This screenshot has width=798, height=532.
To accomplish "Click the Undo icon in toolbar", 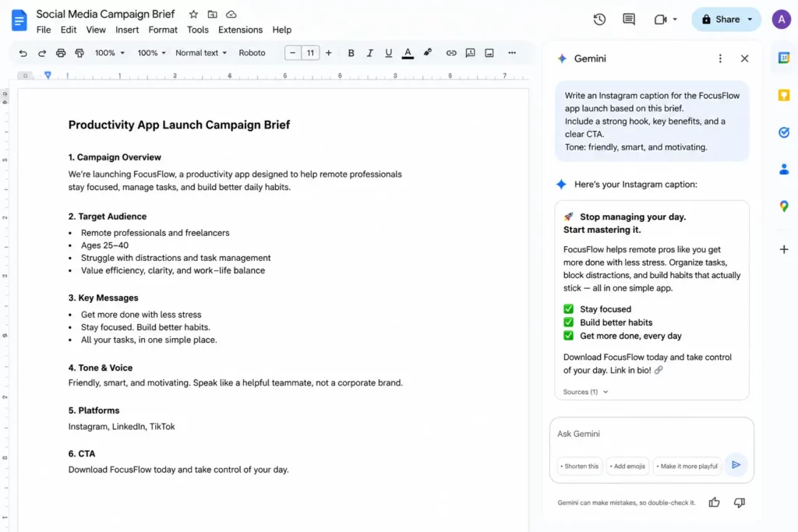I will pyautogui.click(x=23, y=53).
